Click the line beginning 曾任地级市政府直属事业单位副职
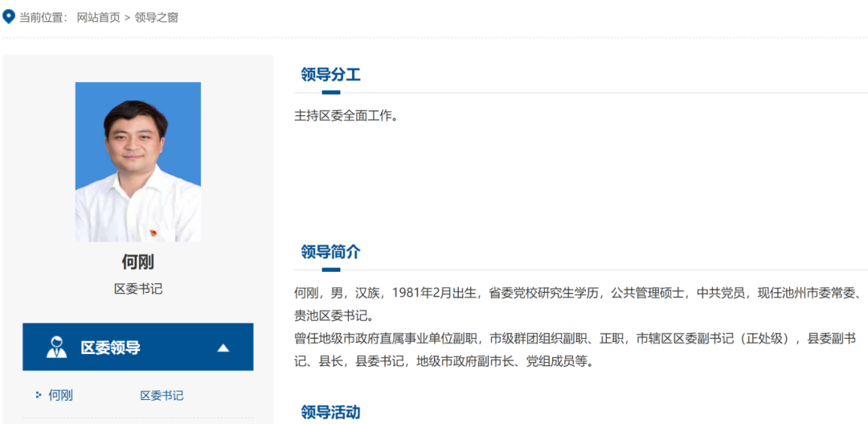 (x=575, y=340)
